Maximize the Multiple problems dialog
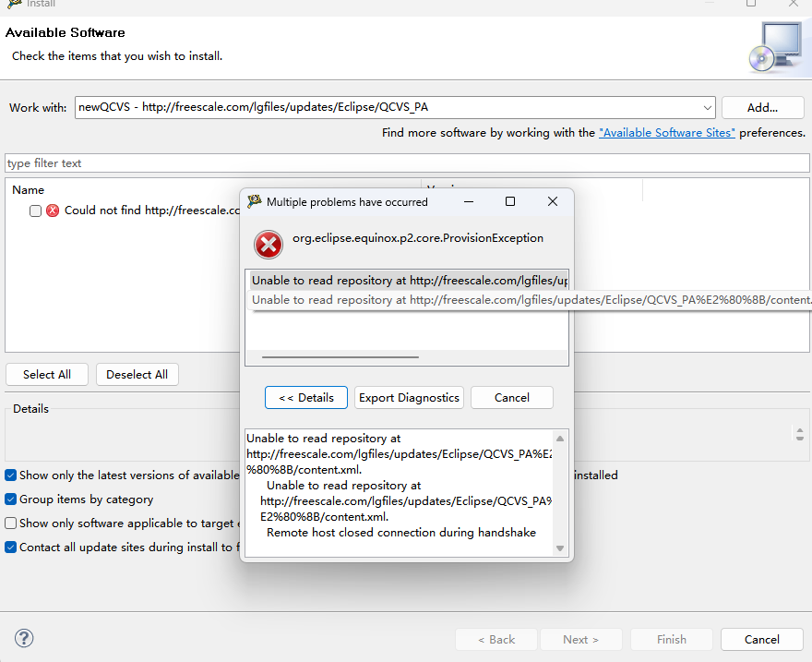Screen dimensions: 812x662 (510, 201)
